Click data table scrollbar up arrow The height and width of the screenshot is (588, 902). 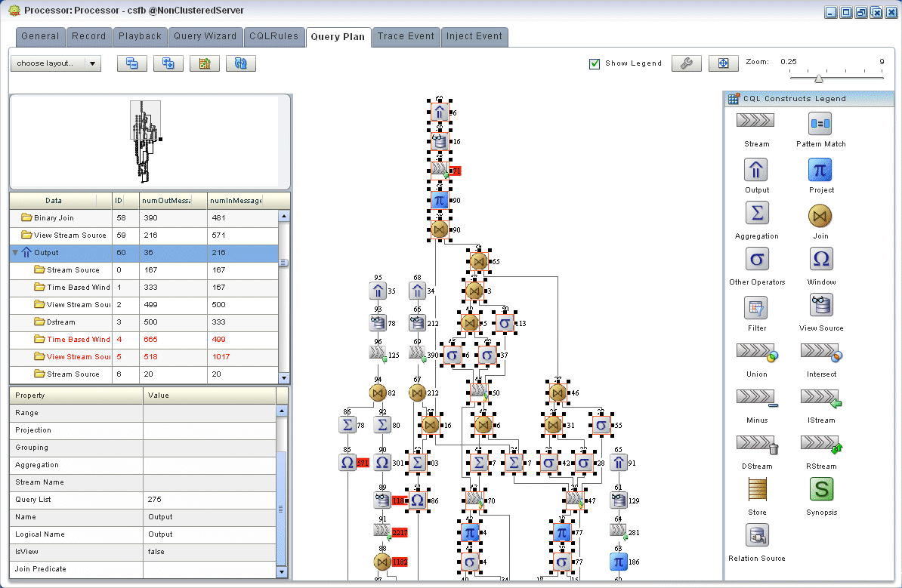click(283, 216)
